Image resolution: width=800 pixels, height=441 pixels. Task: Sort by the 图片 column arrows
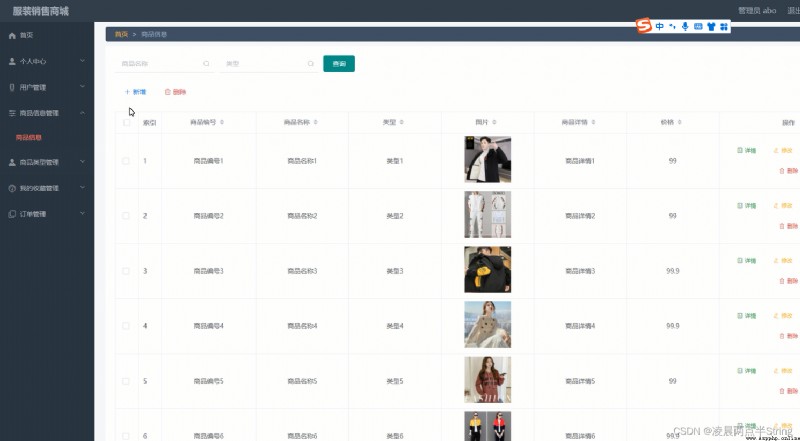click(x=494, y=122)
